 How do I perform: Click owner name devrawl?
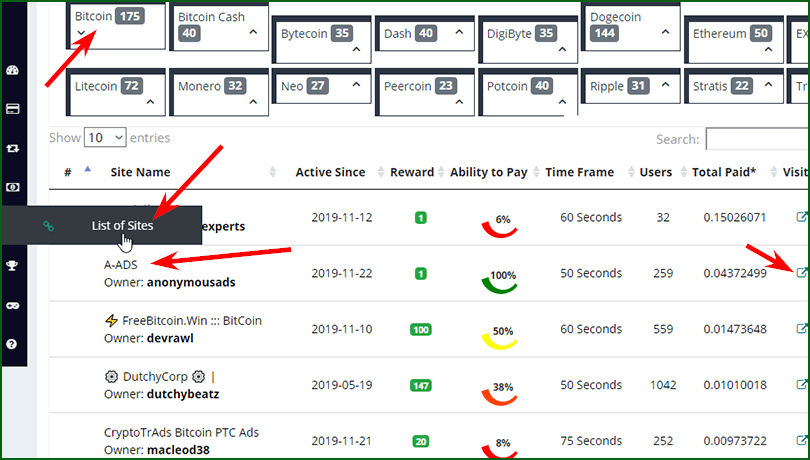[170, 338]
